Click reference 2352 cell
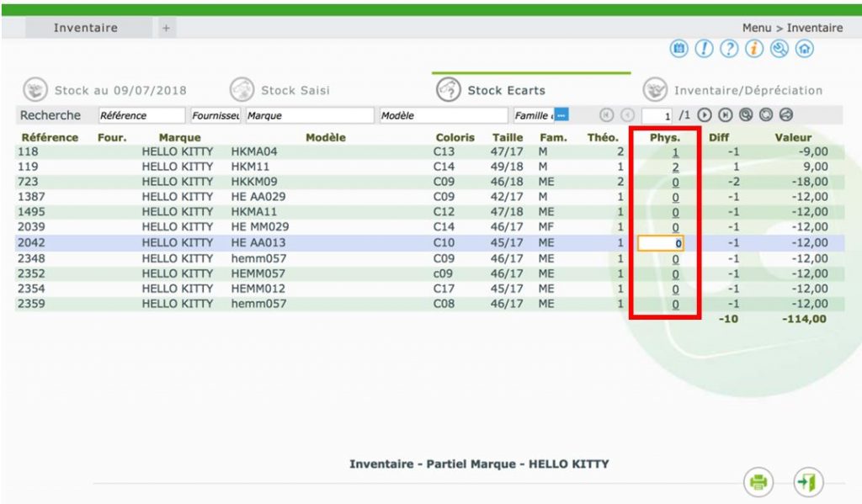 pos(31,273)
